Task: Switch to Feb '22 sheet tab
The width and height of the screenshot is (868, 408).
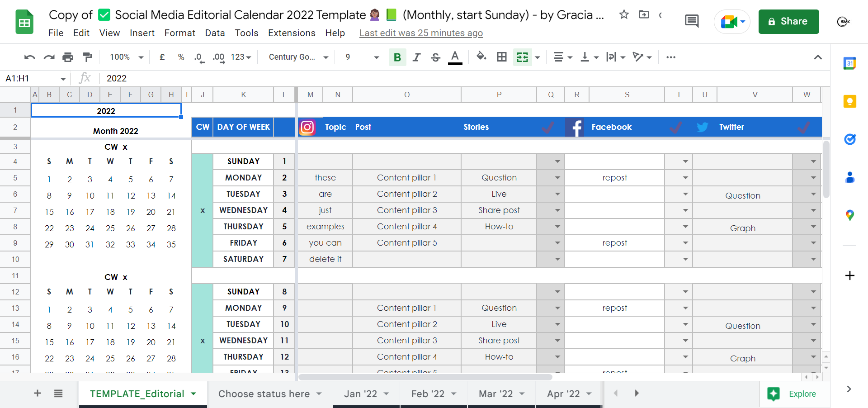Action: pyautogui.click(x=434, y=394)
